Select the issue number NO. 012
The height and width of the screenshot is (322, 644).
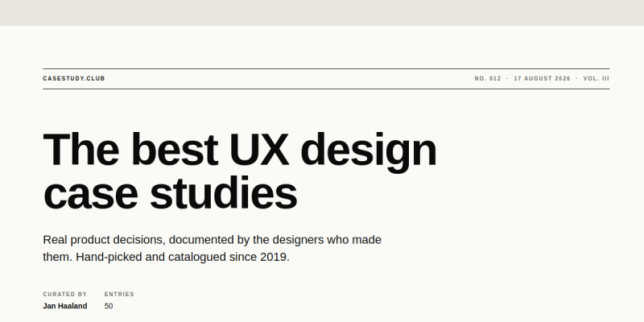488,78
